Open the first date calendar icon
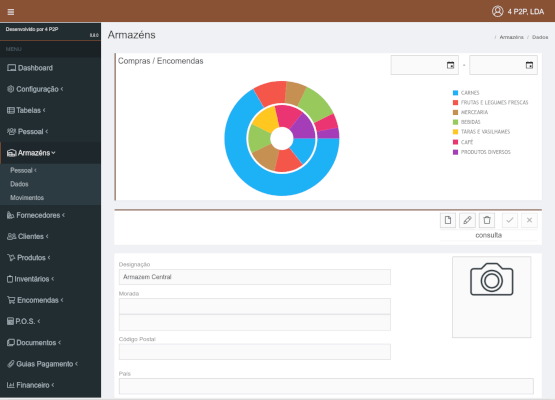The height and width of the screenshot is (400, 555). [450, 65]
